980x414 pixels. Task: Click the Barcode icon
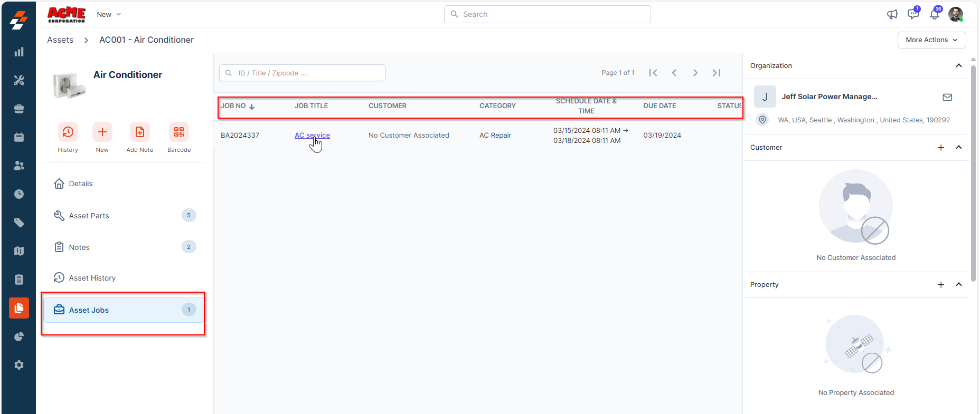[179, 132]
